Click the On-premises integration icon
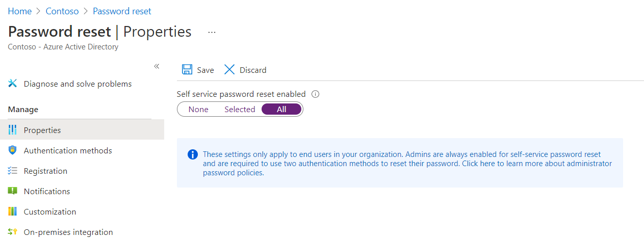 tap(13, 232)
